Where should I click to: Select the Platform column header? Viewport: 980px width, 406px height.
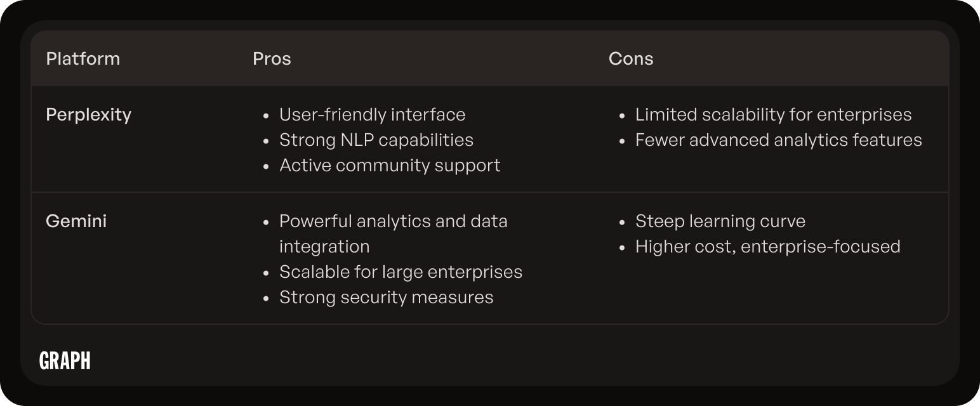tap(83, 58)
